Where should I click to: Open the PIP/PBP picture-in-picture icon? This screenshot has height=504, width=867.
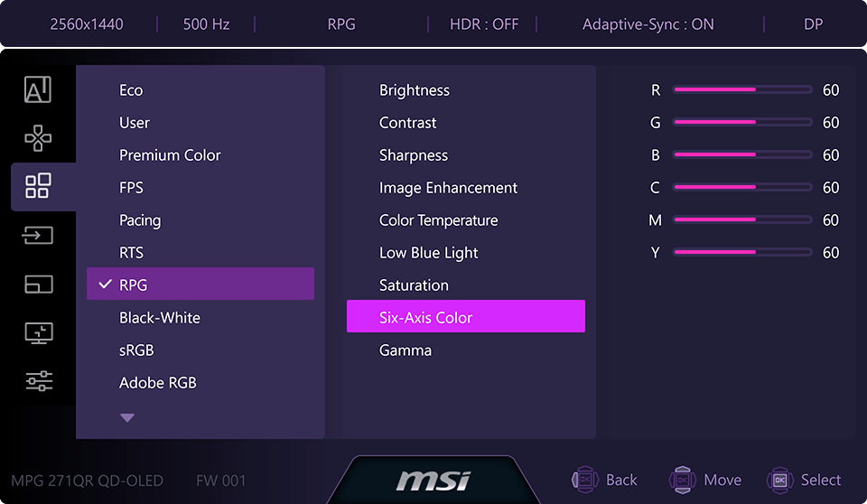tap(38, 284)
